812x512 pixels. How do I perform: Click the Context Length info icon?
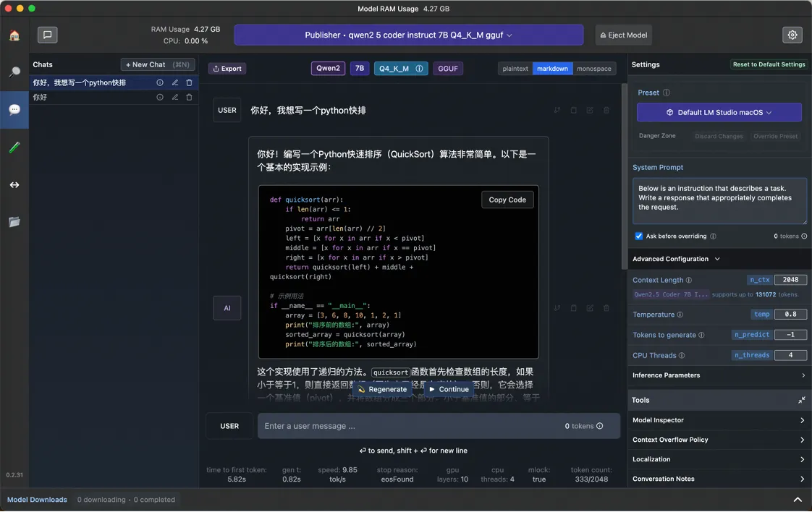[x=689, y=280]
